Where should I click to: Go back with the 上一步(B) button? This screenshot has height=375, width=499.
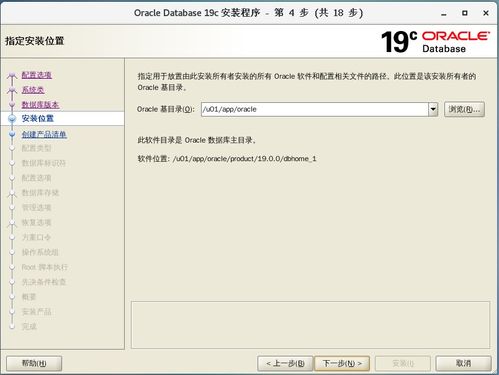tap(285, 363)
